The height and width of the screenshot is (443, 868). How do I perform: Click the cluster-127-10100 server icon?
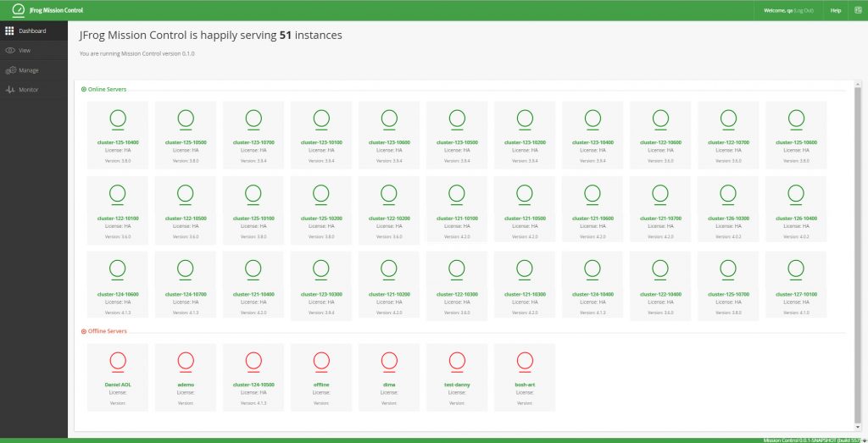[796, 270]
